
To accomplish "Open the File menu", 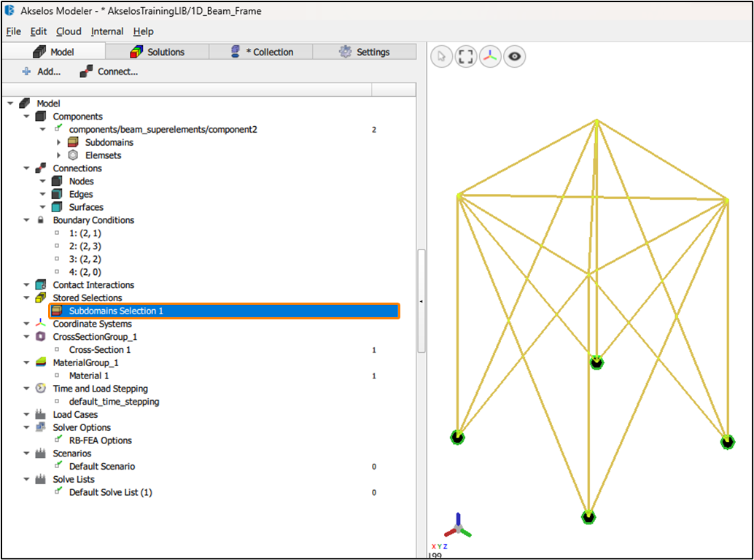I will [13, 31].
